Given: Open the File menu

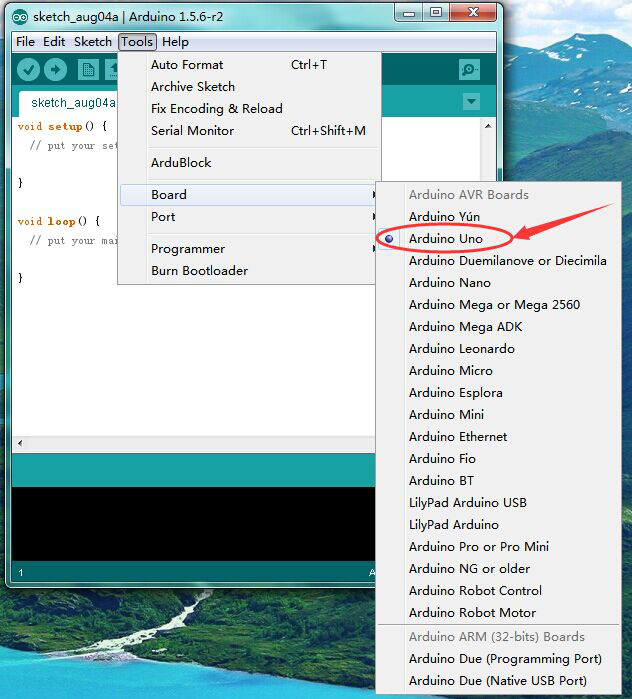Looking at the screenshot, I should click(25, 42).
